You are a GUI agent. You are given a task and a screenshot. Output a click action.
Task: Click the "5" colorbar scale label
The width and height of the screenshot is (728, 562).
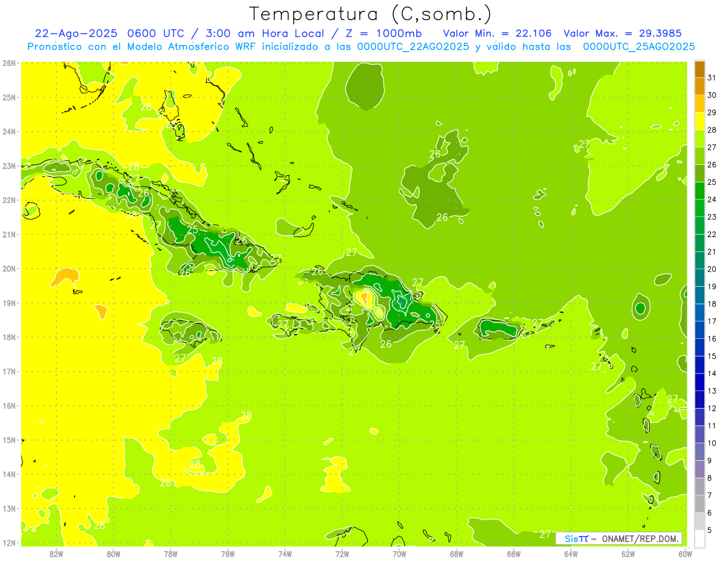(x=710, y=530)
